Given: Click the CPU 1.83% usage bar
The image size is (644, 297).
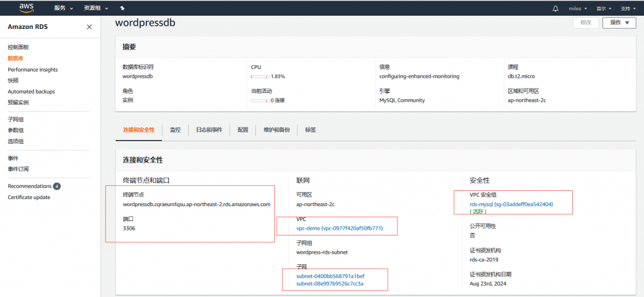Looking at the screenshot, I should pyautogui.click(x=260, y=77).
